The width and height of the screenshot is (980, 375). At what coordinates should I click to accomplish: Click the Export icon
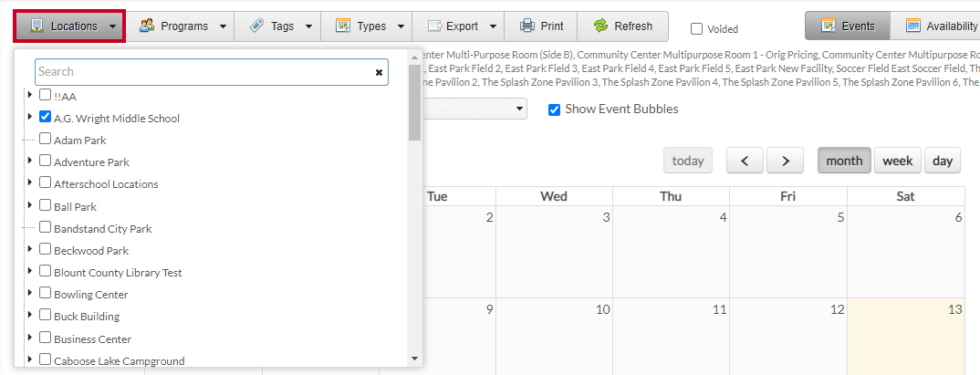point(435,26)
